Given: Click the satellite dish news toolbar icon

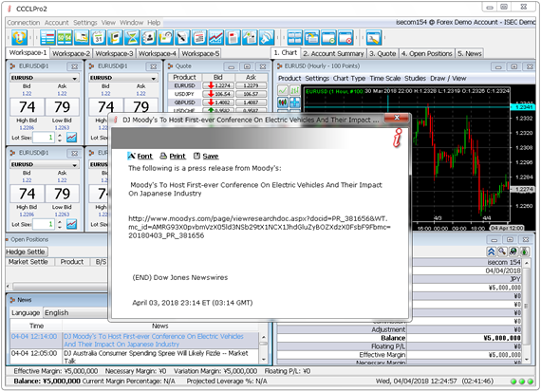Looking at the screenshot, I should click(267, 38).
